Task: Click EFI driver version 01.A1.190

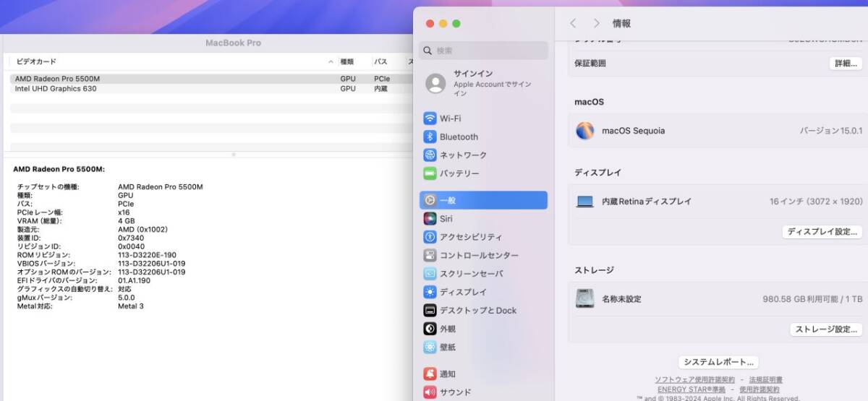Action: point(135,280)
